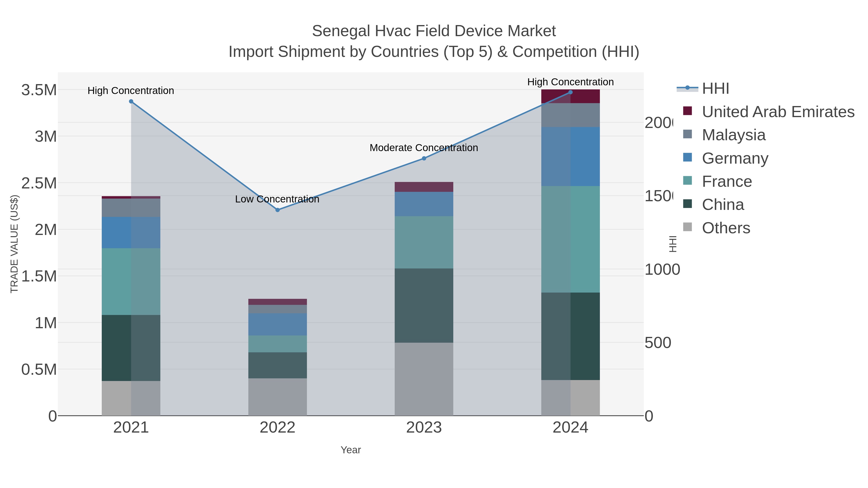Click the 2.5M y-axis tick label
Screen dimensions: 868x488
point(39,183)
